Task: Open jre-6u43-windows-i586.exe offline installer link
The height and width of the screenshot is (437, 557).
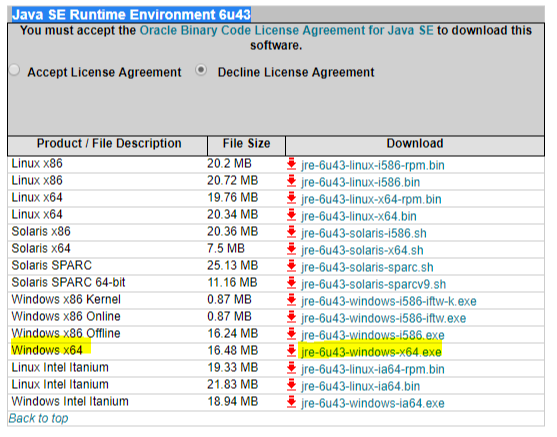Action: 373,335
